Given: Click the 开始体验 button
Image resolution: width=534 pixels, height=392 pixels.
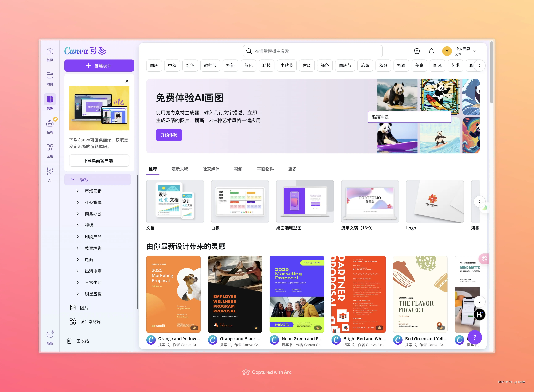Looking at the screenshot, I should [x=169, y=135].
